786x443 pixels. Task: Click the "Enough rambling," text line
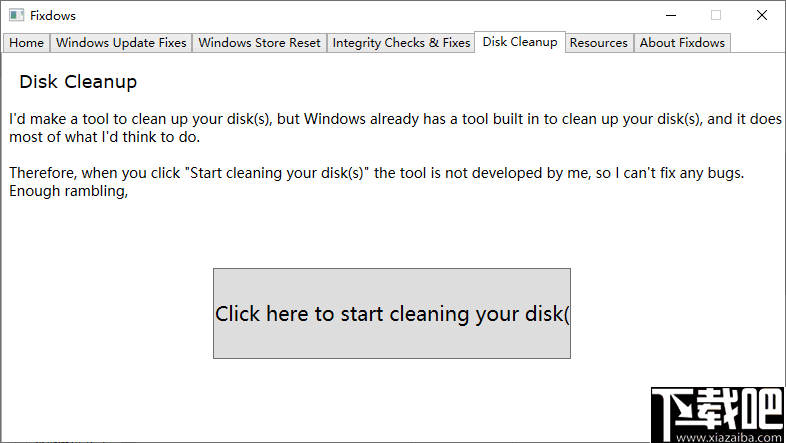(69, 192)
